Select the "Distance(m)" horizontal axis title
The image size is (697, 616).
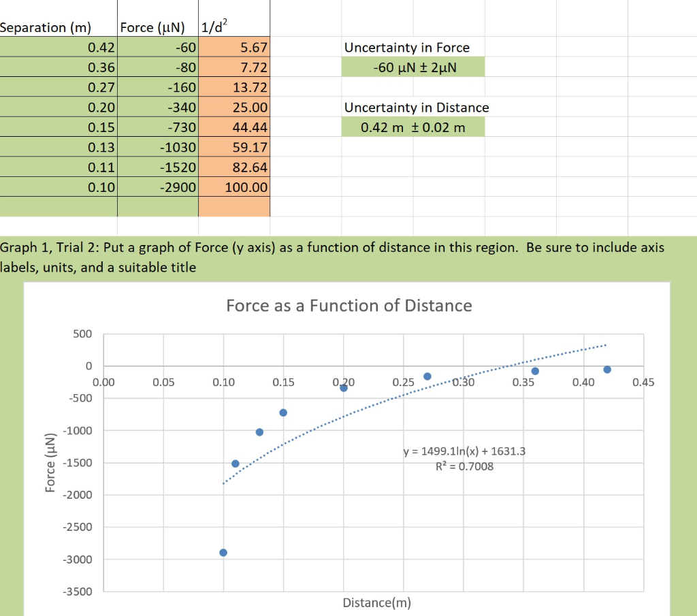tap(376, 602)
